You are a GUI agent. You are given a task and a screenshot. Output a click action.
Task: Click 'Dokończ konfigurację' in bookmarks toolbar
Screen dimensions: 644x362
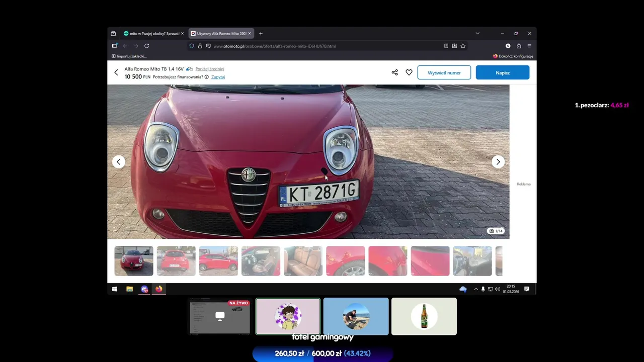tap(513, 56)
